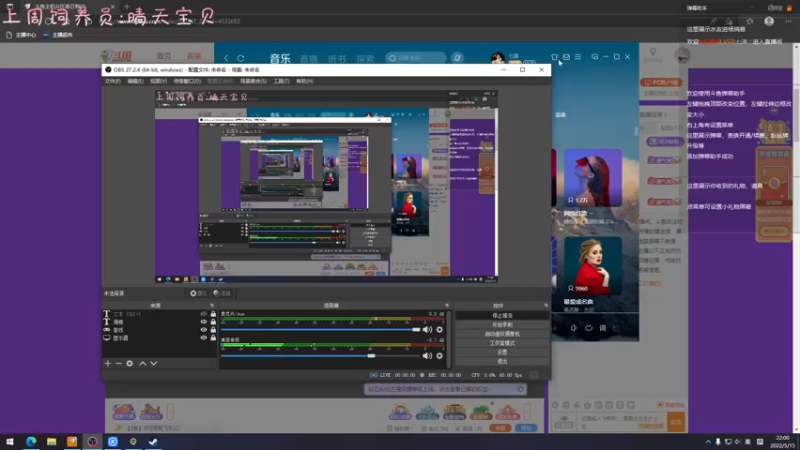
Task: Open the music player main menu icon
Action: click(578, 57)
